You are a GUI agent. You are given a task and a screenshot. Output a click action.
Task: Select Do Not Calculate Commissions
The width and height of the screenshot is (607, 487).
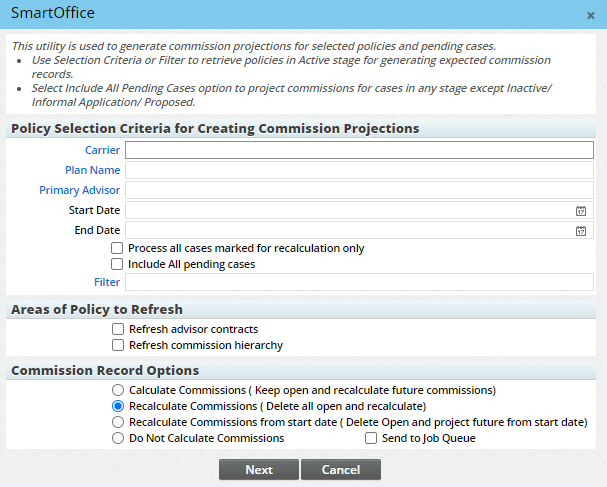click(118, 438)
